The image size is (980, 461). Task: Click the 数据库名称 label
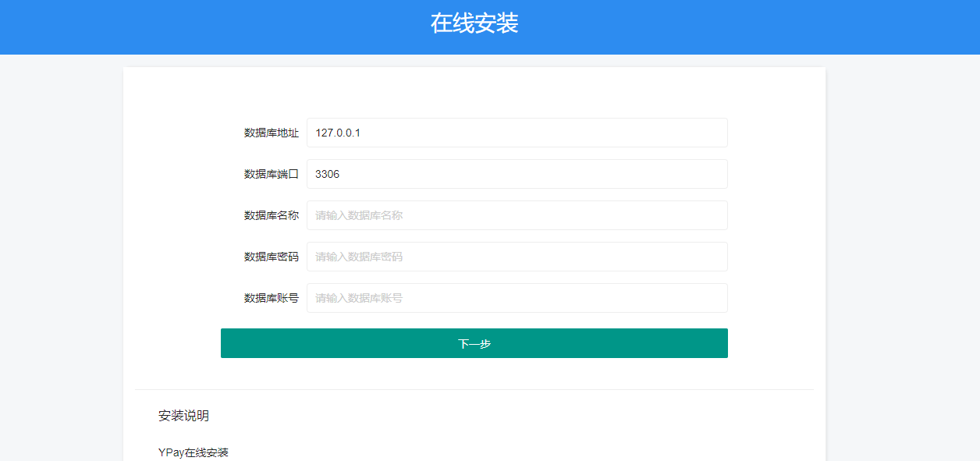(272, 215)
